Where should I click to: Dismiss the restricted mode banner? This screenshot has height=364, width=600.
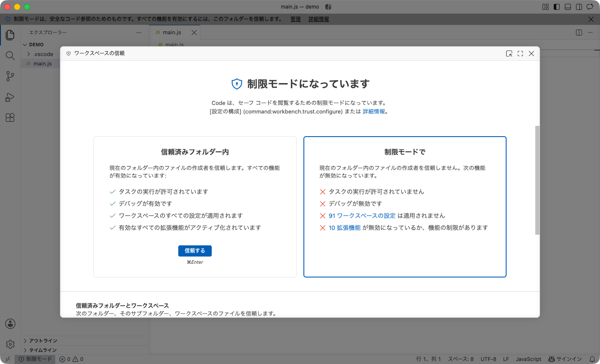pos(591,19)
